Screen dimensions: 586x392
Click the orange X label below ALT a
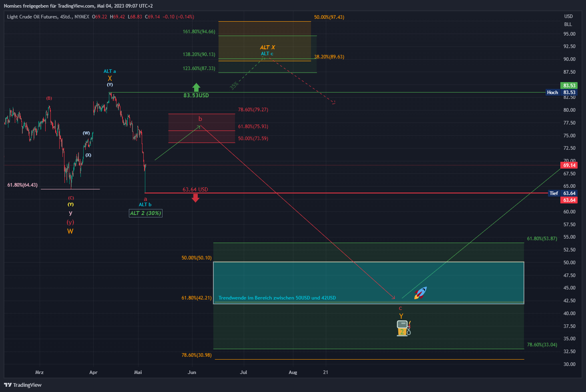tap(110, 78)
